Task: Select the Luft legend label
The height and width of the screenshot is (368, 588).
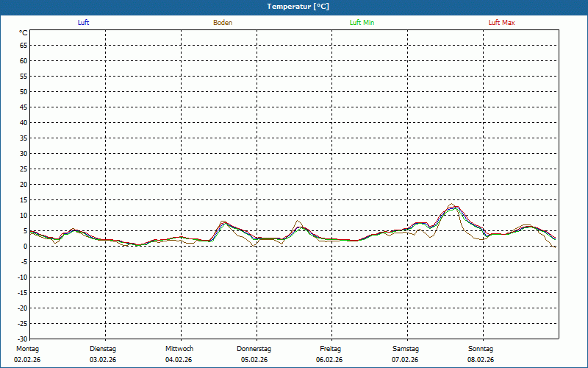Action: 84,23
